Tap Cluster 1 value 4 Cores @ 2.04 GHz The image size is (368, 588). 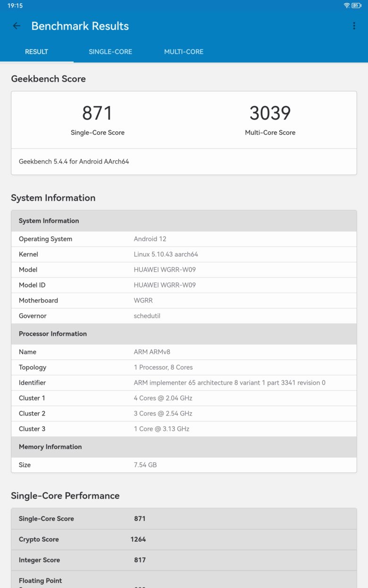(163, 398)
